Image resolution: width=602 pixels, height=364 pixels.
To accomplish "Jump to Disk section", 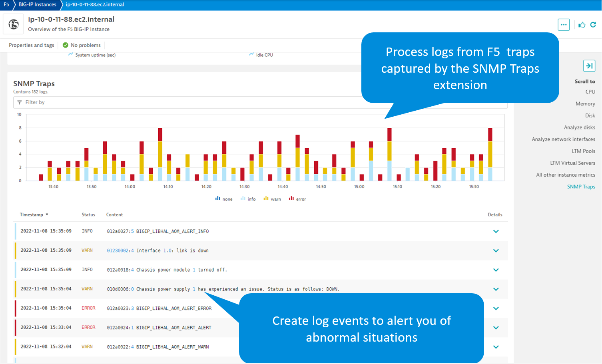I will (590, 115).
